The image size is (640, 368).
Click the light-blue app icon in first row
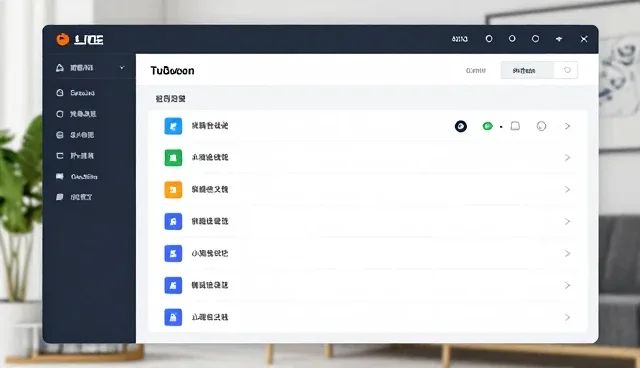(173, 126)
